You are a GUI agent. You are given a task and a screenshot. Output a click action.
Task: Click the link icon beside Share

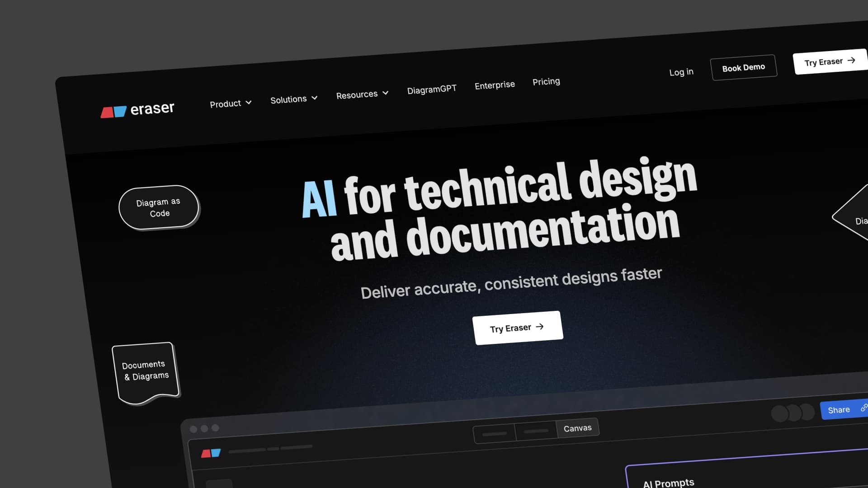(863, 408)
